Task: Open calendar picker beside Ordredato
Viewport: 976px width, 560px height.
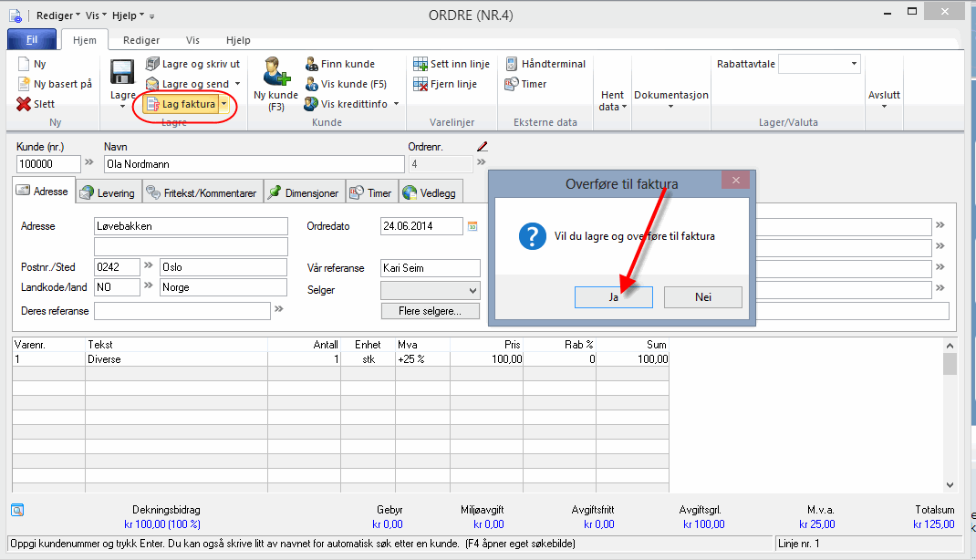Action: pyautogui.click(x=472, y=226)
